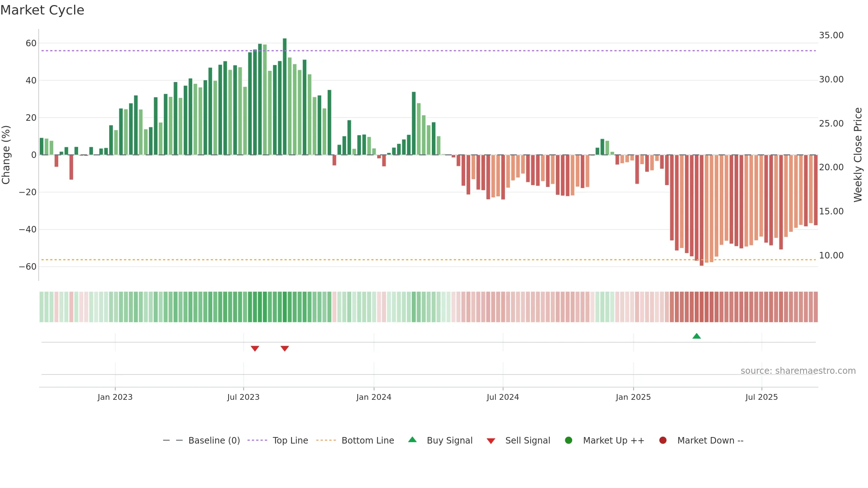Click the orange dotted Bottom Line in the chart

point(429,260)
